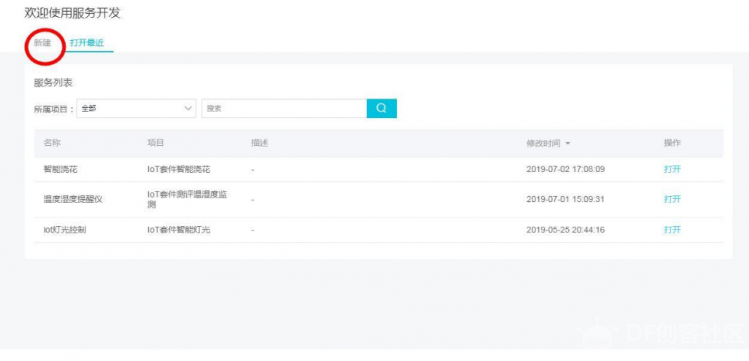Viewport: 749px width, 361px height.
Task: Open the 温度湿度提醒仪 service via 打开
Action: tap(672, 199)
